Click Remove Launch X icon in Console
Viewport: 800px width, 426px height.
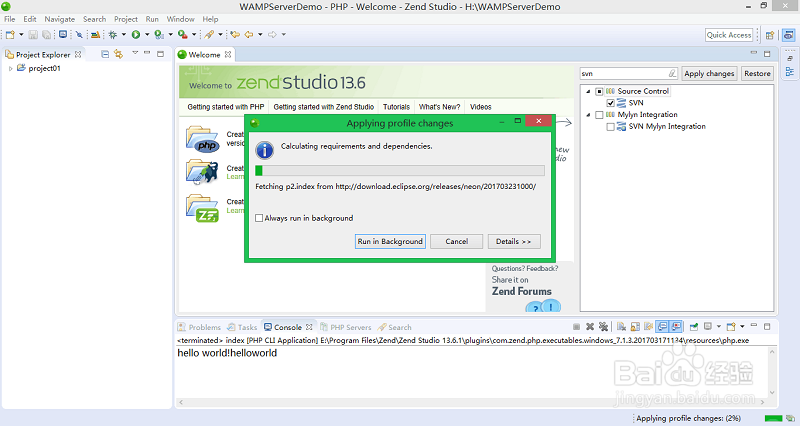590,327
